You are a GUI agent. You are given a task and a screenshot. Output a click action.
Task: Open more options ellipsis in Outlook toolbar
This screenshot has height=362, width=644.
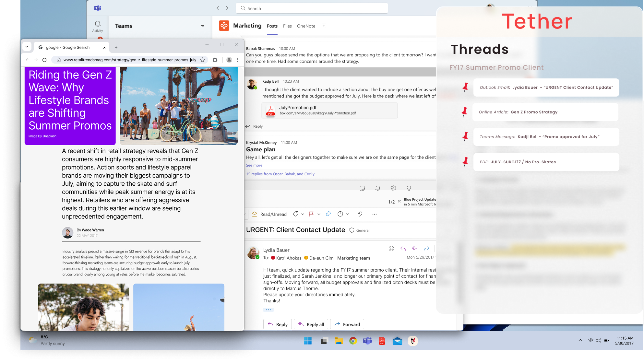(375, 214)
